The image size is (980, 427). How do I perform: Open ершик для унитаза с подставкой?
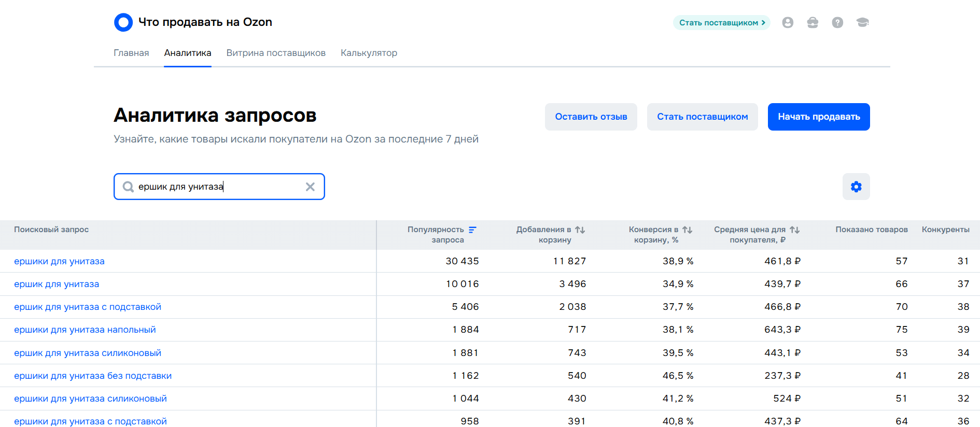click(x=88, y=307)
